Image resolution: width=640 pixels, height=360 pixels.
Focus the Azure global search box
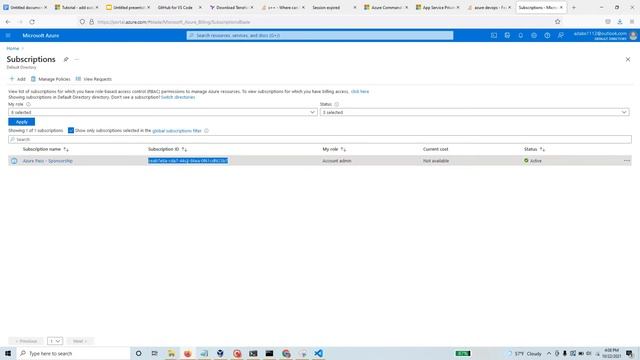pos(320,36)
